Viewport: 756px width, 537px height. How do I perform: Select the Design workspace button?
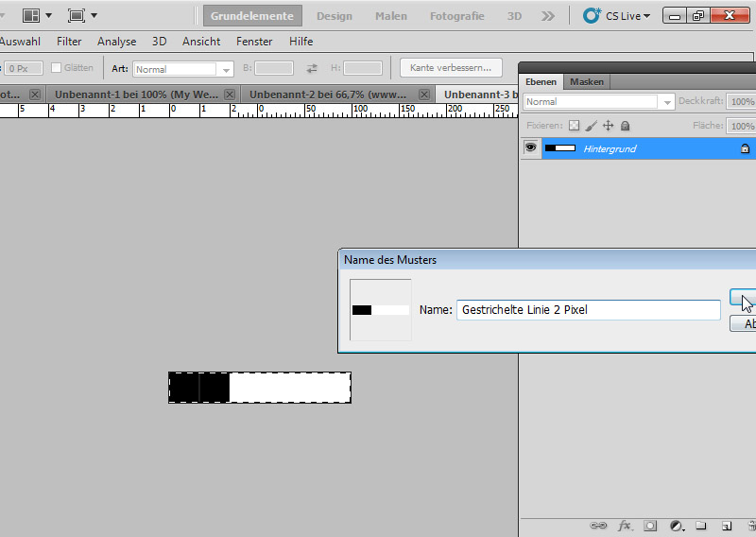334,16
